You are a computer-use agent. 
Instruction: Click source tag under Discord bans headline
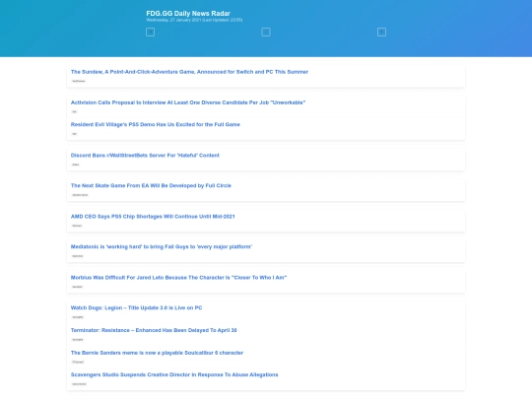pos(75,165)
